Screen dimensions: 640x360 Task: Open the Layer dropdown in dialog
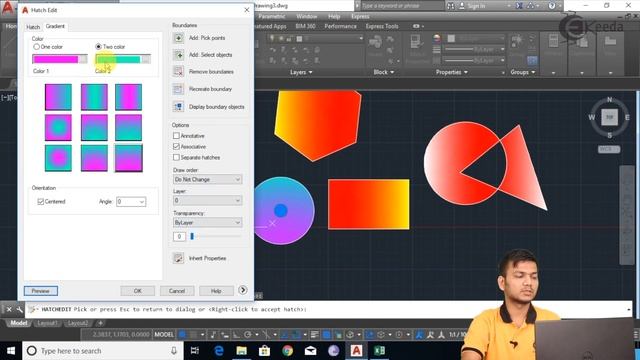click(x=207, y=200)
